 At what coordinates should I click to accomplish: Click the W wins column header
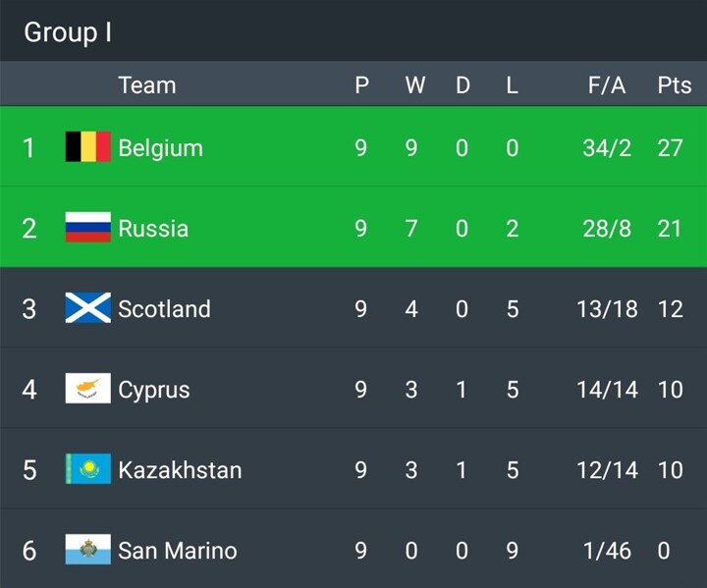coord(414,85)
